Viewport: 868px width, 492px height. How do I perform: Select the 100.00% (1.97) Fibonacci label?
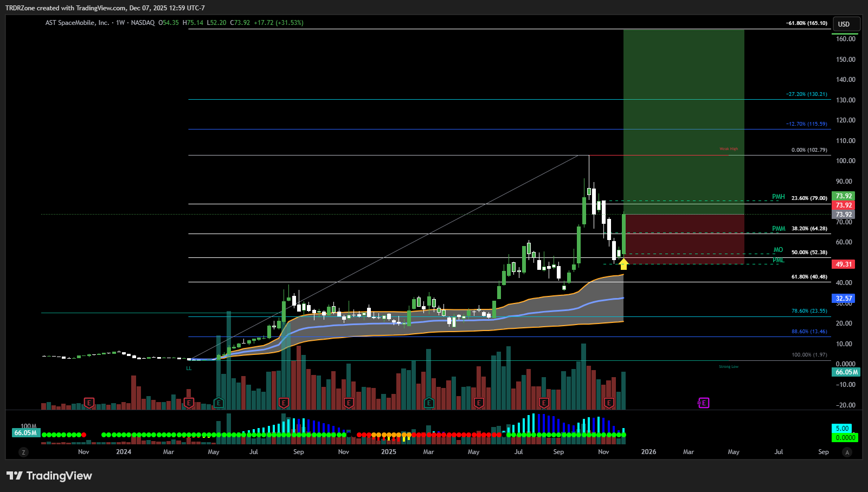[809, 355]
